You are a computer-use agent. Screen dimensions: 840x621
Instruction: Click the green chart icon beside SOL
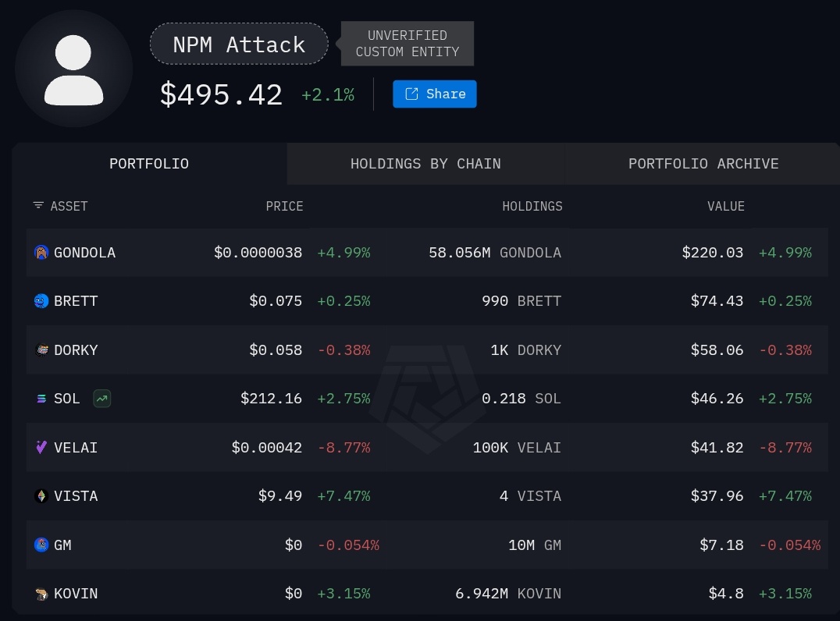pos(101,399)
